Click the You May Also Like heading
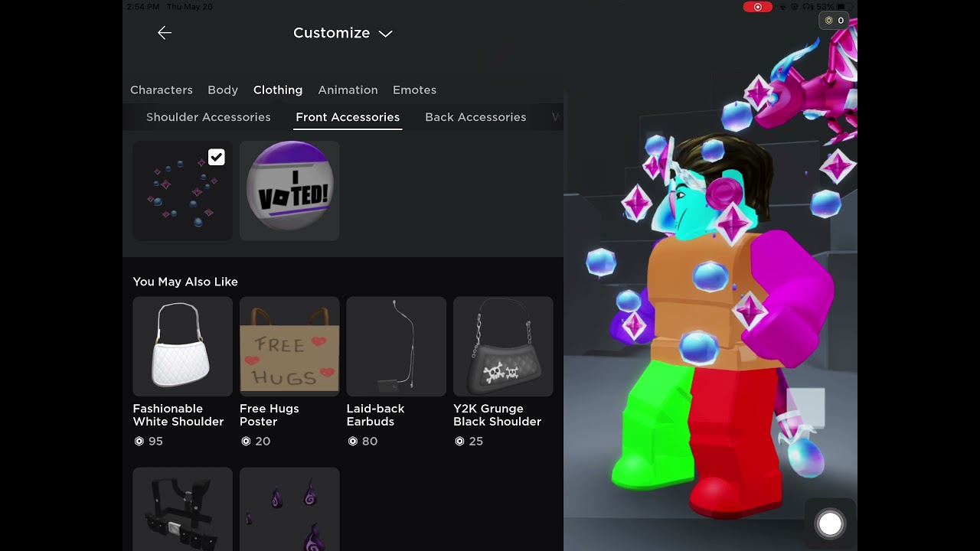The height and width of the screenshot is (551, 980). tap(185, 282)
